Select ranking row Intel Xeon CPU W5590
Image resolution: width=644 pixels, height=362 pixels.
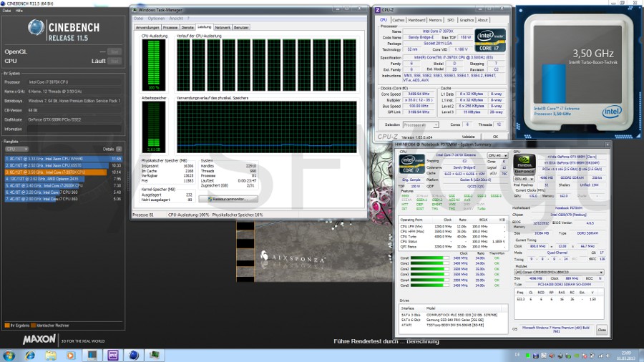point(63,159)
